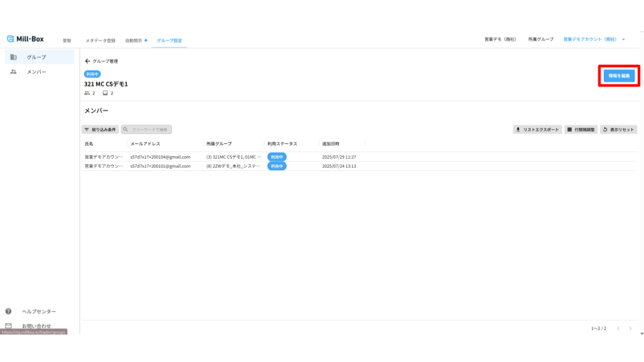Click the リストエクスポート button
Viewport: 644px width, 362px height.
click(537, 129)
